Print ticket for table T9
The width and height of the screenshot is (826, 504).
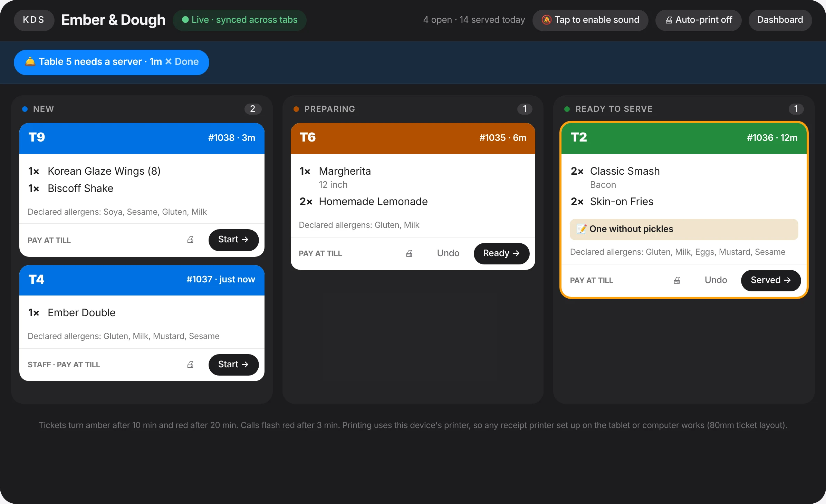coord(190,240)
